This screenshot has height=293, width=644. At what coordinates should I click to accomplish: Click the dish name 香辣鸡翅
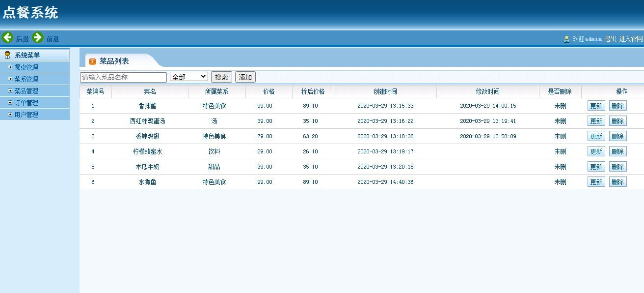pos(147,136)
